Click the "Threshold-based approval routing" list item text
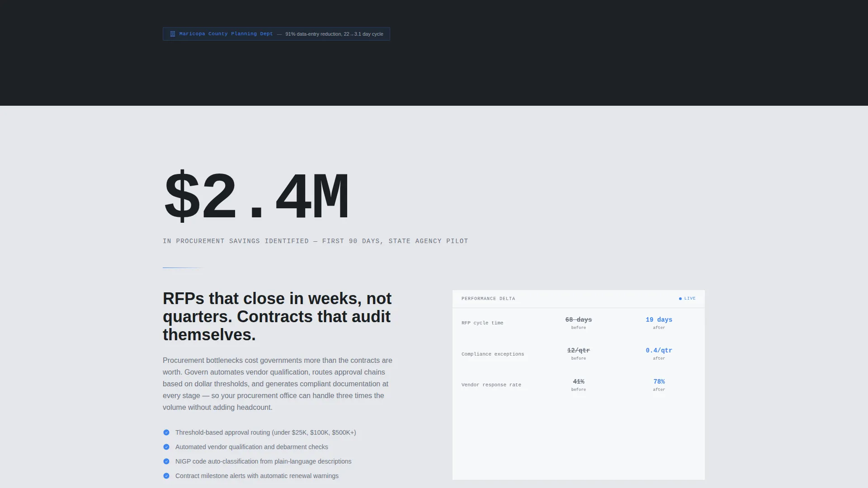This screenshot has width=868, height=488. (x=266, y=432)
